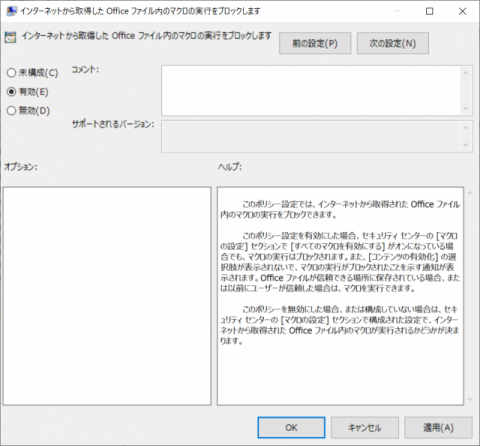Click into the コメント text box
The height and width of the screenshot is (446, 480).
[311, 90]
